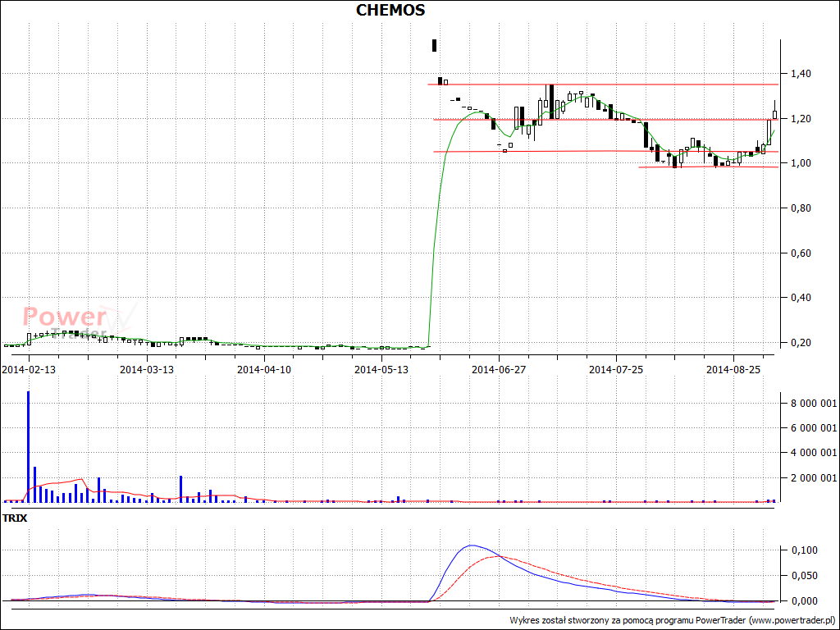Click the 6 000 001 volume label
The height and width of the screenshot is (630, 840).
coord(813,427)
